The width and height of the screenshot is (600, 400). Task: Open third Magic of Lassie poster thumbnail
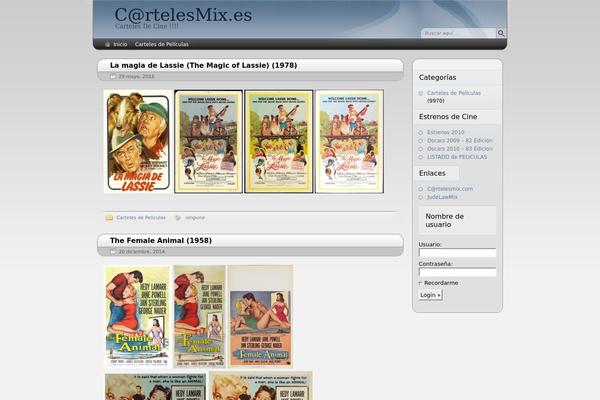[x=279, y=142]
